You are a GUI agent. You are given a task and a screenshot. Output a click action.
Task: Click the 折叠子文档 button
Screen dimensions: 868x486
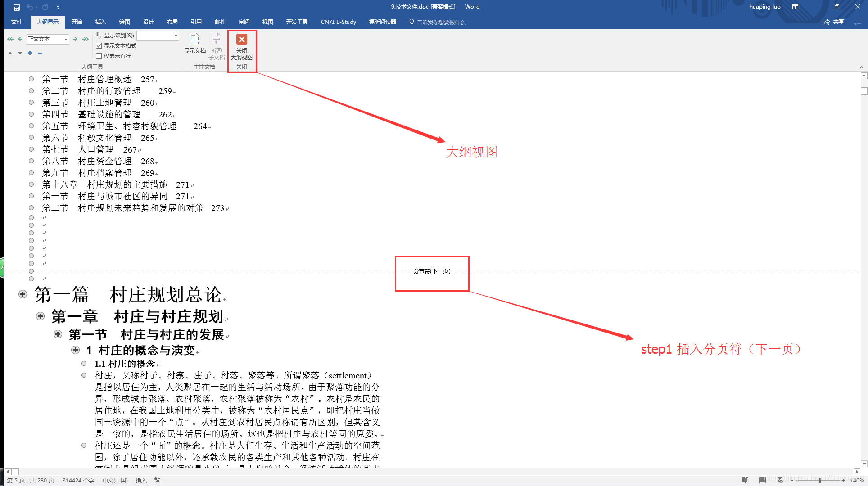click(x=217, y=46)
